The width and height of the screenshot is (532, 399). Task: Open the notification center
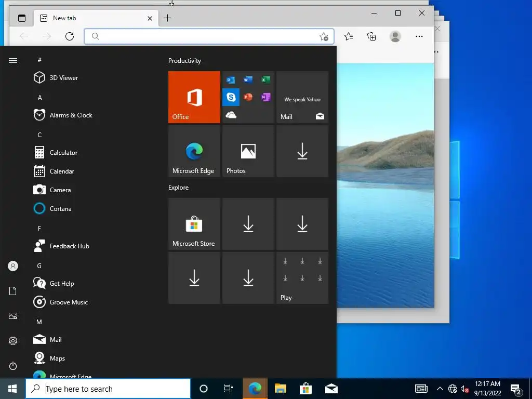[516, 389]
